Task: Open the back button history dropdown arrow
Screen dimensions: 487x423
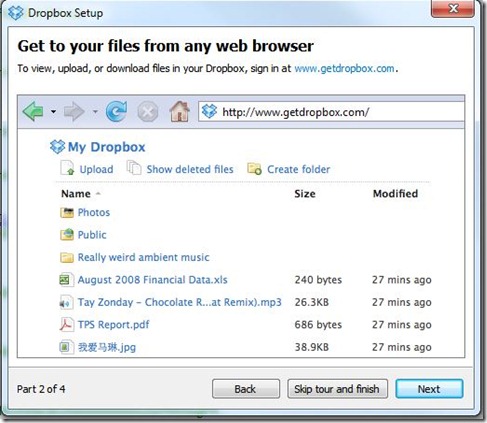Action: pyautogui.click(x=53, y=112)
